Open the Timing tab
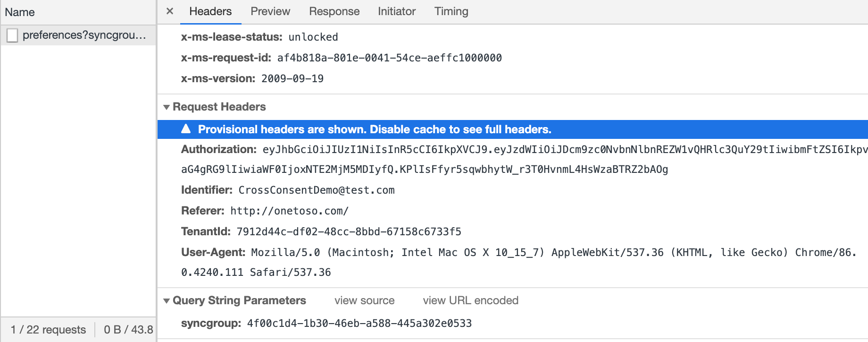 click(451, 11)
